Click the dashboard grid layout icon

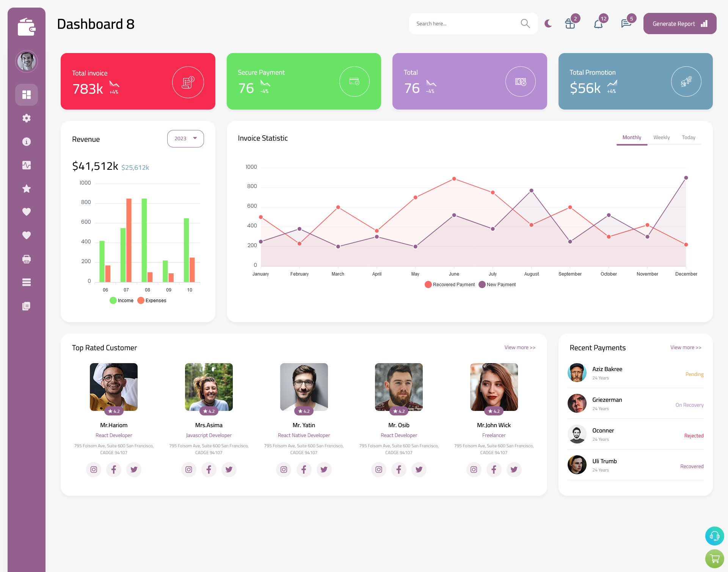pyautogui.click(x=26, y=94)
